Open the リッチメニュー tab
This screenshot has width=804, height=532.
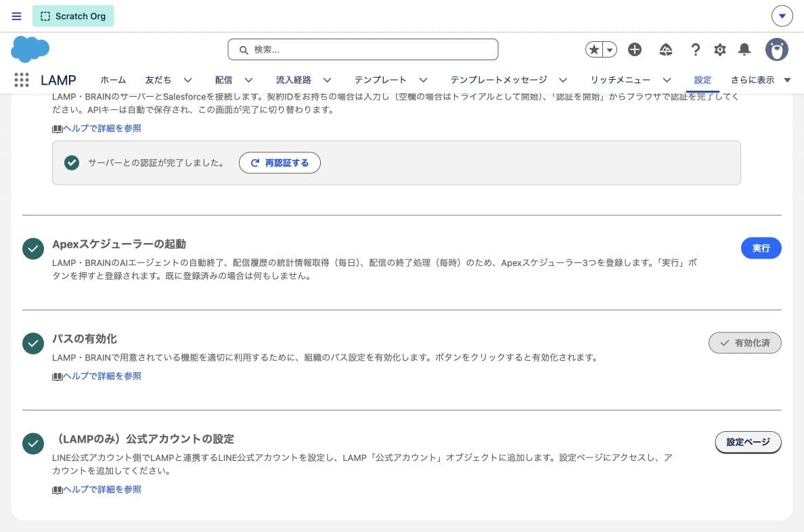[621, 80]
